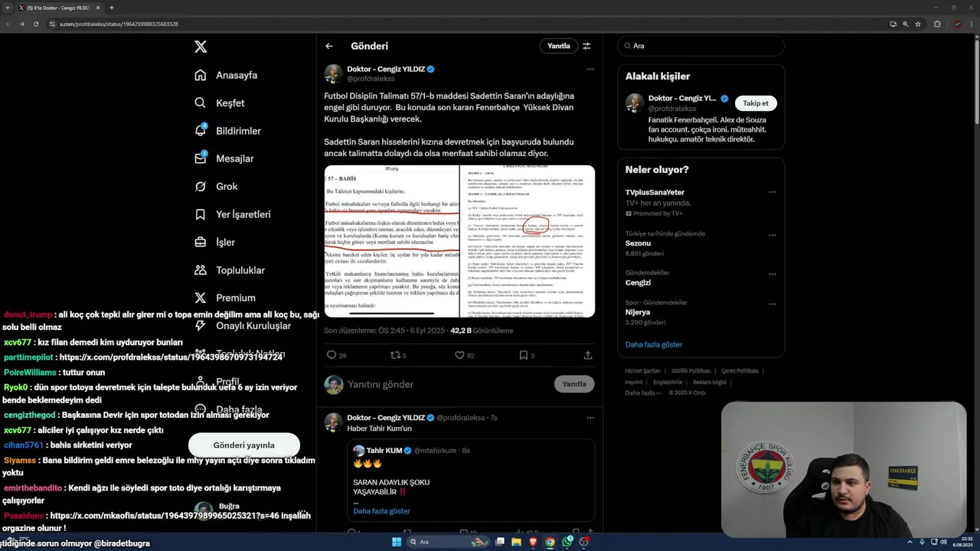Viewport: 980px width, 551px height.
Task: Click Takip et follow button
Action: 756,103
